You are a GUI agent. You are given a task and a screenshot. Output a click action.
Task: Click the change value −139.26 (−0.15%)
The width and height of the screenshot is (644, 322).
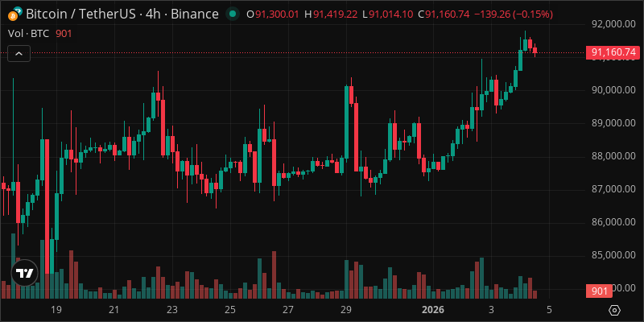click(513, 14)
